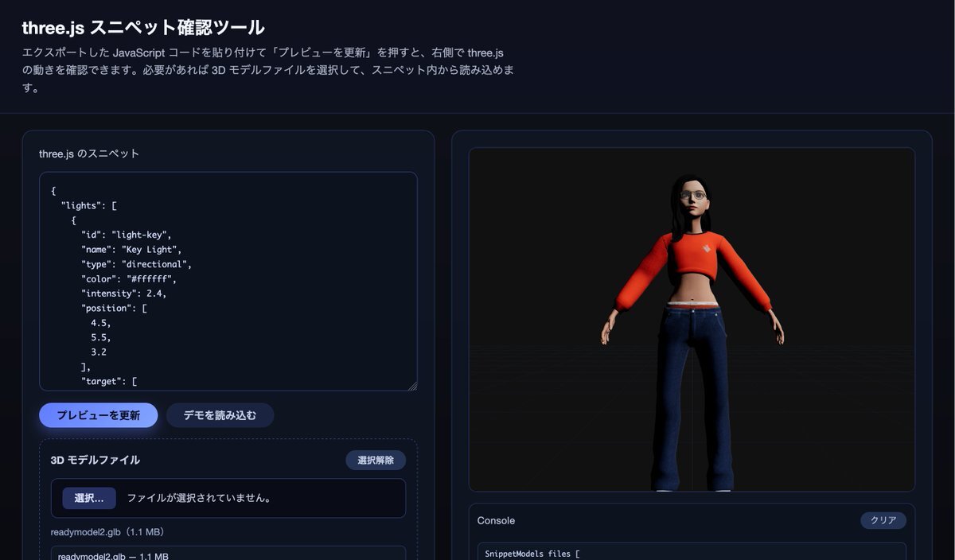Viewport: 955px width, 560px height.
Task: Click the "intensity": 2.4 line in the snippet
Action: pyautogui.click(x=123, y=294)
